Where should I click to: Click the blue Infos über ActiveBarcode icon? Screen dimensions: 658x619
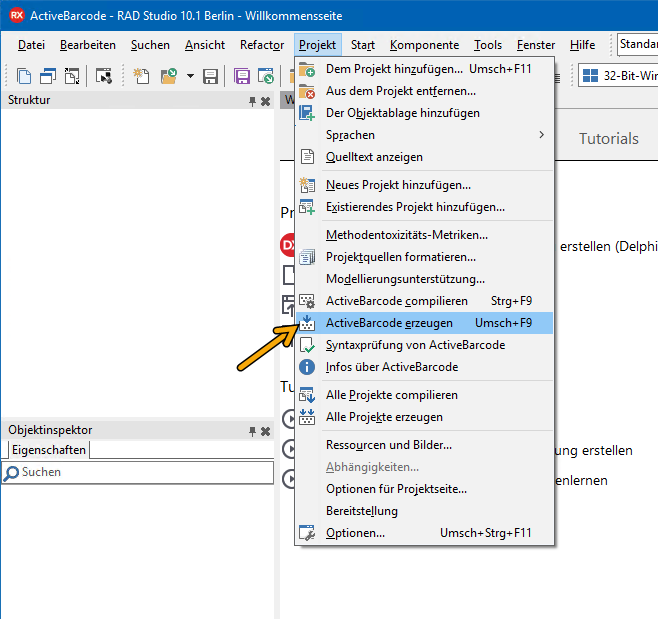coord(307,367)
